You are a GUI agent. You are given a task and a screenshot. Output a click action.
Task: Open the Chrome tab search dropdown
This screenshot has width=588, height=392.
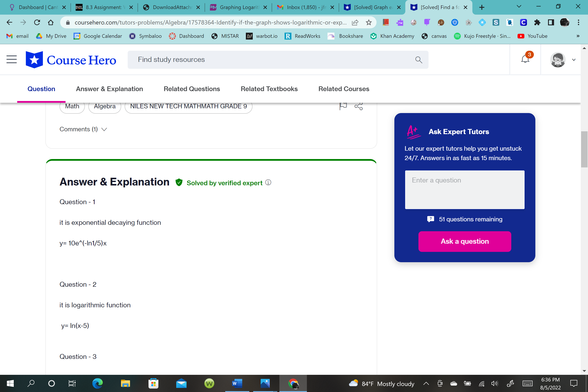pos(519,7)
